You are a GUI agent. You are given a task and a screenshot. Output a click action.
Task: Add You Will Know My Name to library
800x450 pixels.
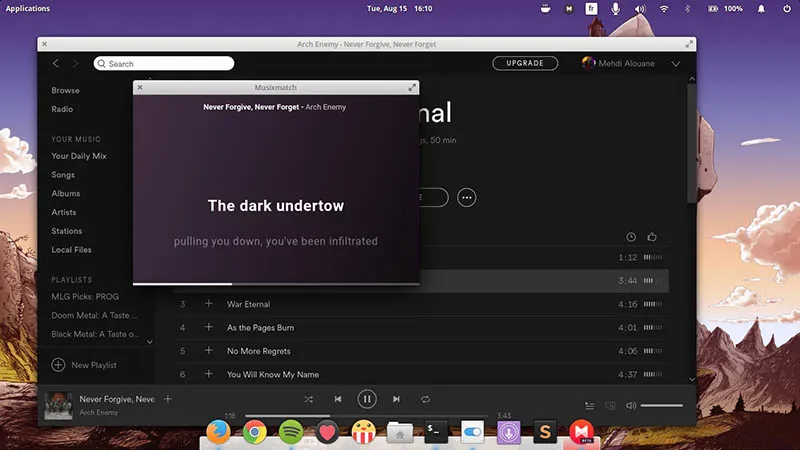point(209,374)
